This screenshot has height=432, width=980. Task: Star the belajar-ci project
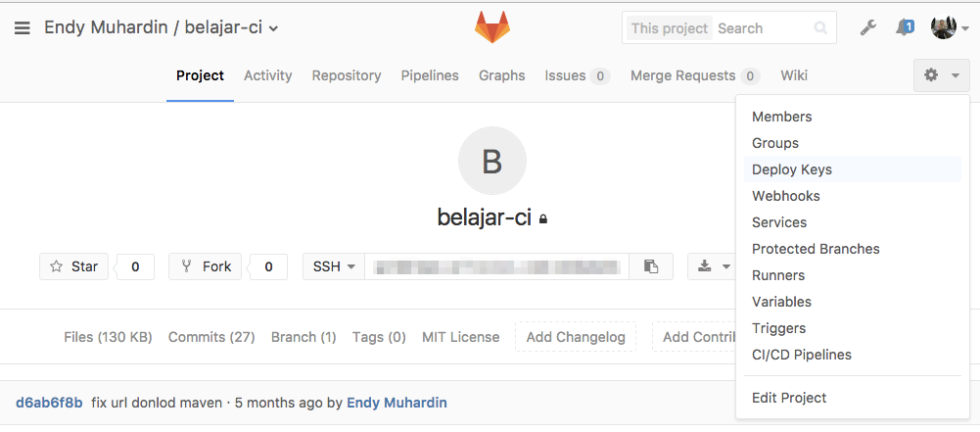pyautogui.click(x=73, y=266)
